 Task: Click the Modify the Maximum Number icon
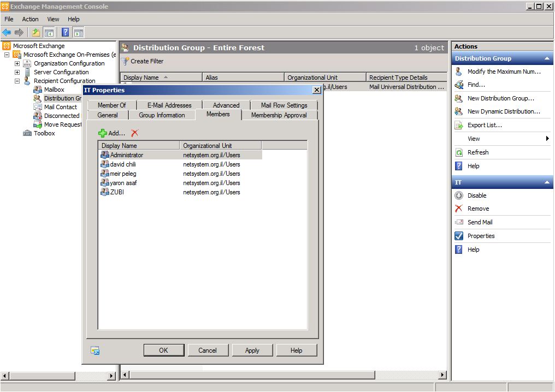click(459, 72)
